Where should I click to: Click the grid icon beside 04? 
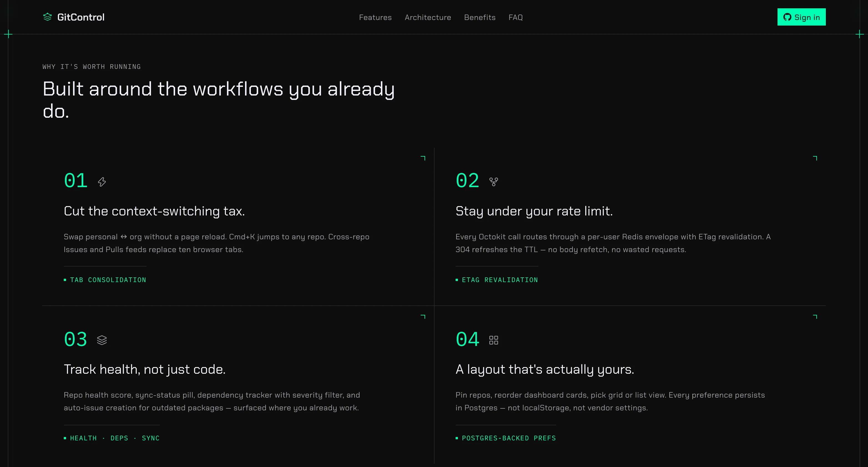pos(494,340)
